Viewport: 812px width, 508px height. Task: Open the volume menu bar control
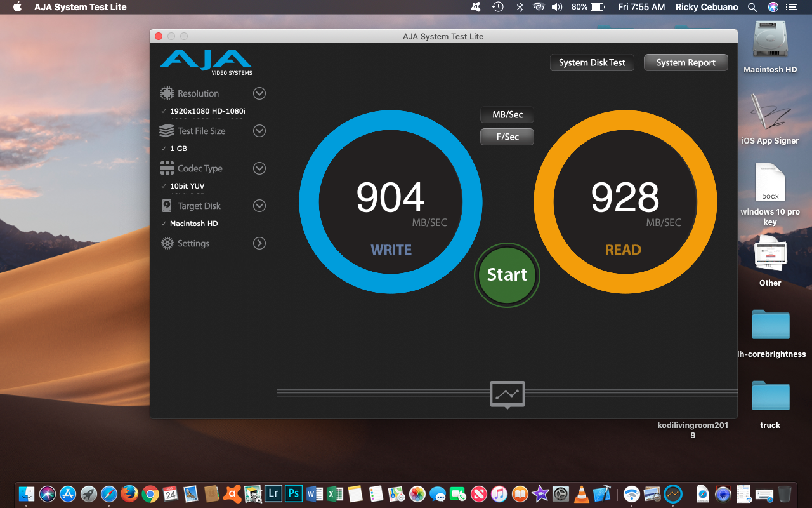pyautogui.click(x=557, y=7)
